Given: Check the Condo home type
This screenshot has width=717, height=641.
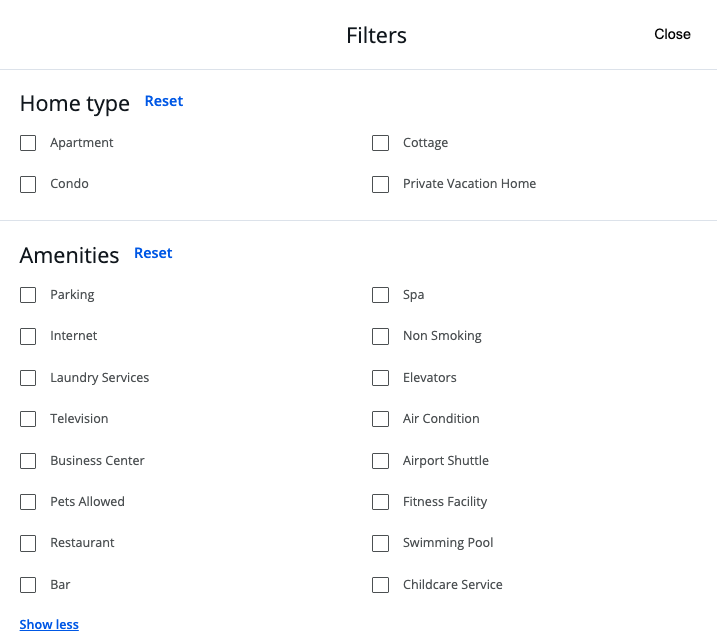Looking at the screenshot, I should click(28, 184).
